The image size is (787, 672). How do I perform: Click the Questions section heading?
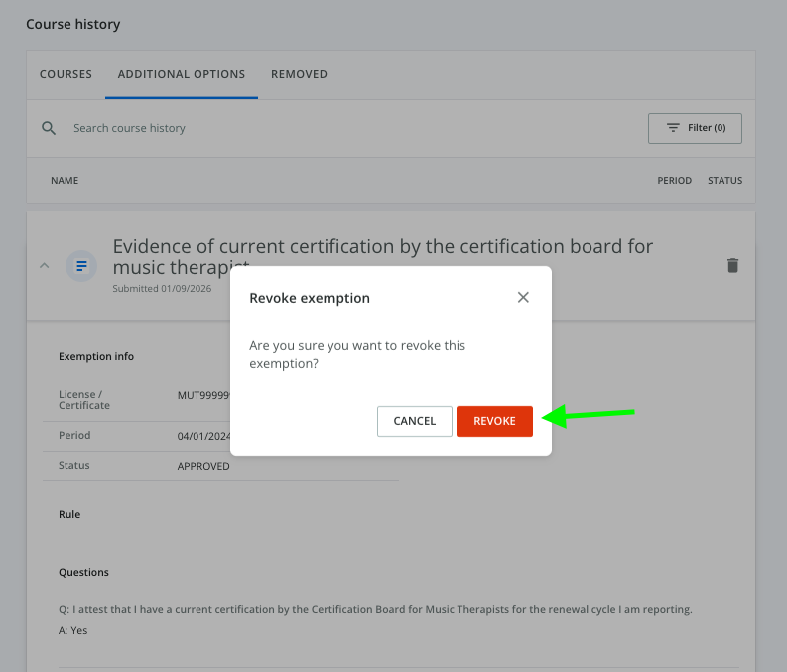click(x=83, y=572)
